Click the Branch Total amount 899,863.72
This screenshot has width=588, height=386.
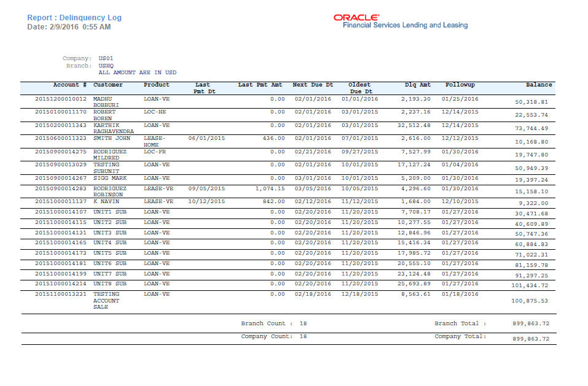[x=532, y=324]
